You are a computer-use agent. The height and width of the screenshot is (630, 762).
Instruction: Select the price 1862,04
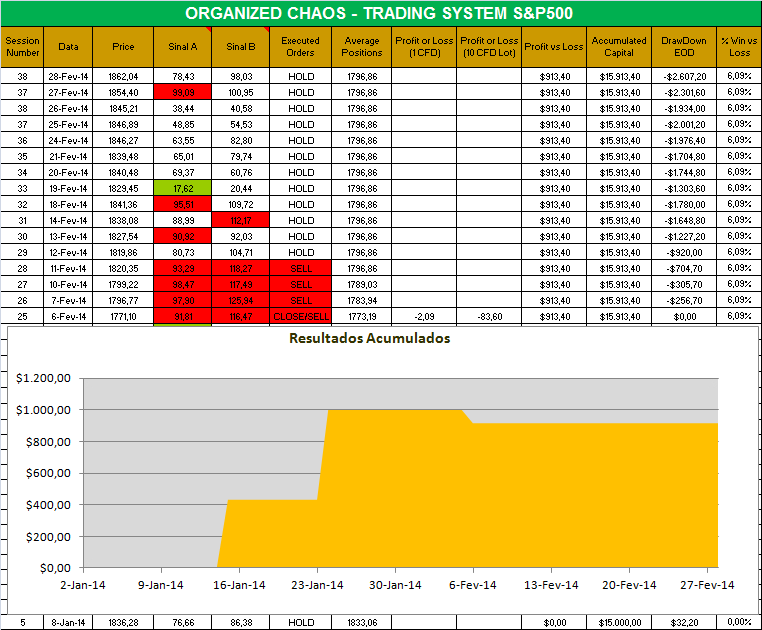point(123,76)
